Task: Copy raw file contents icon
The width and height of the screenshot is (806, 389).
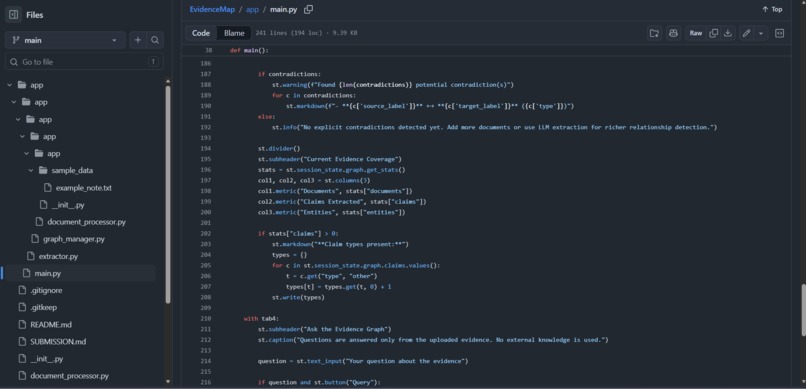Action: pos(713,33)
